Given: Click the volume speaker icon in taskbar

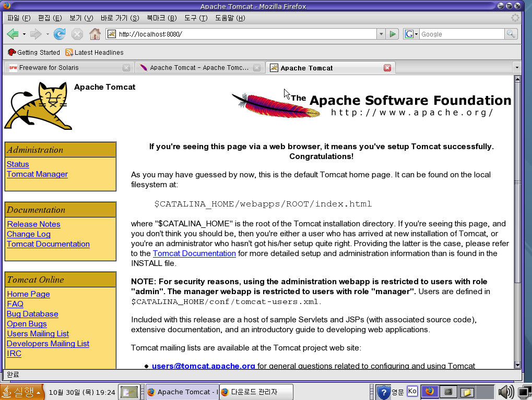Looking at the screenshot, I should (506, 392).
